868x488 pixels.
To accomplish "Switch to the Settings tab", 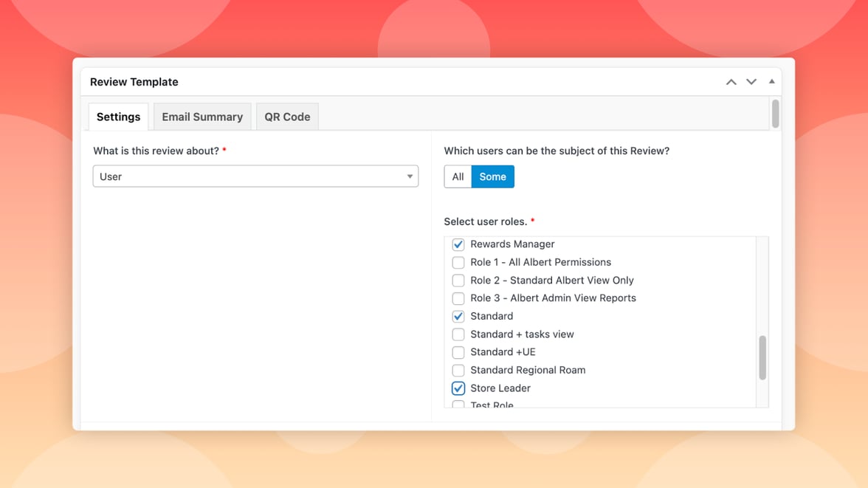I will 118,117.
